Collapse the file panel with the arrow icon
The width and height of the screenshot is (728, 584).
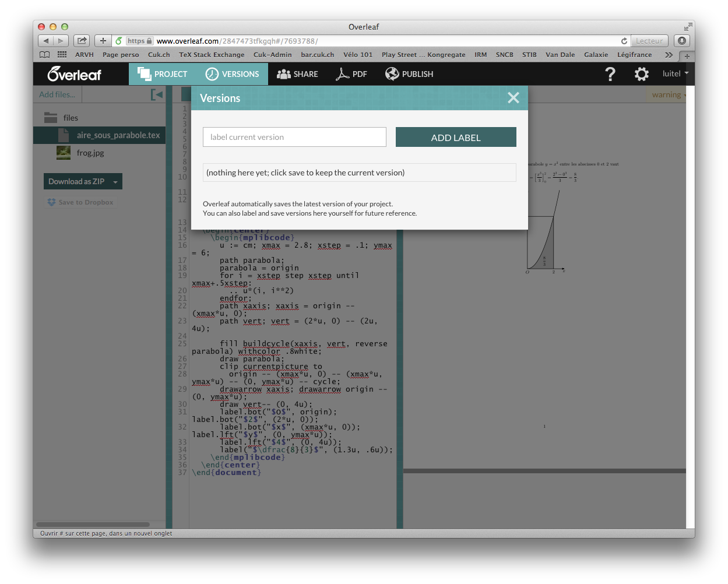click(x=157, y=94)
